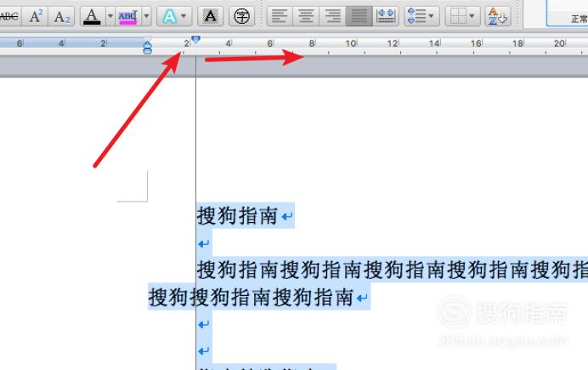Apply superscript formatting

35,16
